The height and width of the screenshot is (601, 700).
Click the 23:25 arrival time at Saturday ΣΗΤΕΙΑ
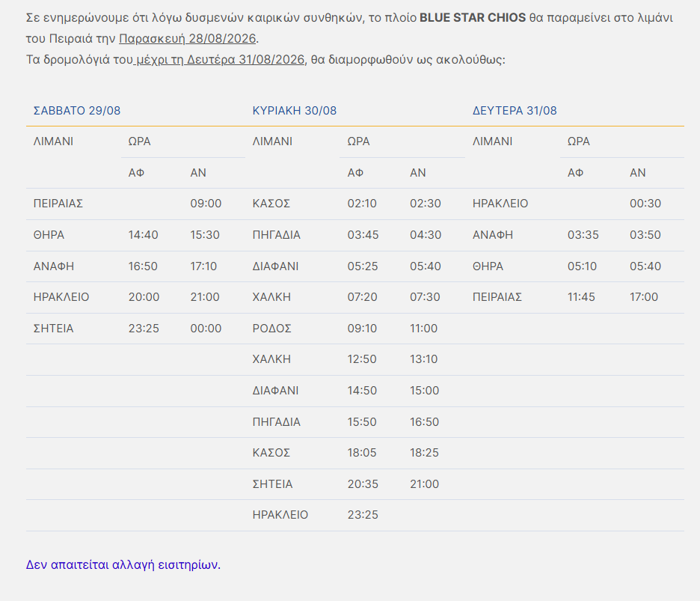[144, 329]
